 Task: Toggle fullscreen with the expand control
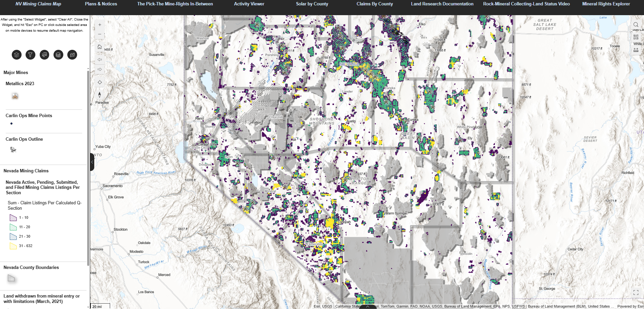coord(636,292)
